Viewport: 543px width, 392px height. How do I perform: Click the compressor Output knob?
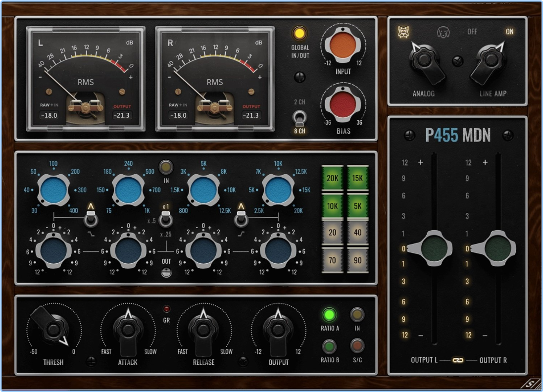278,331
